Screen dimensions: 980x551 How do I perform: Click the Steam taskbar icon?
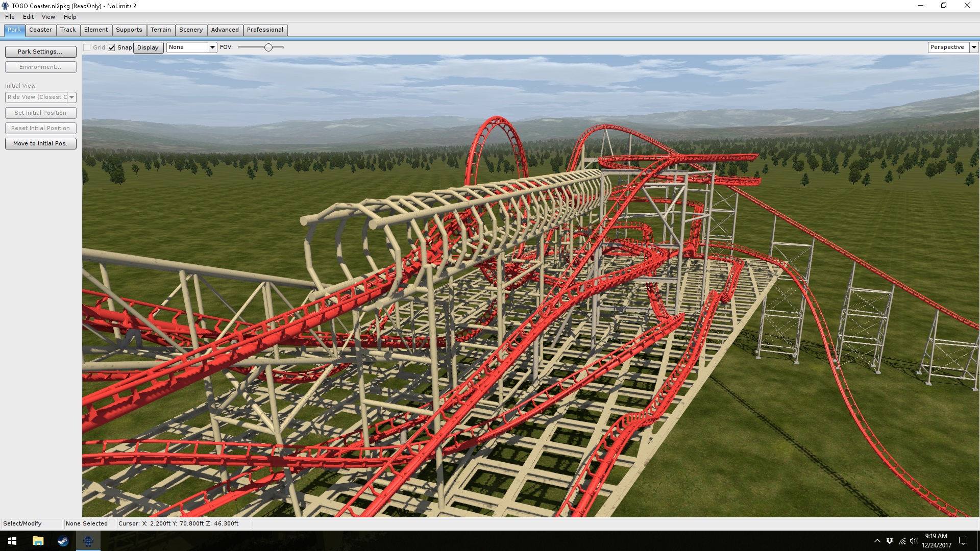click(63, 541)
